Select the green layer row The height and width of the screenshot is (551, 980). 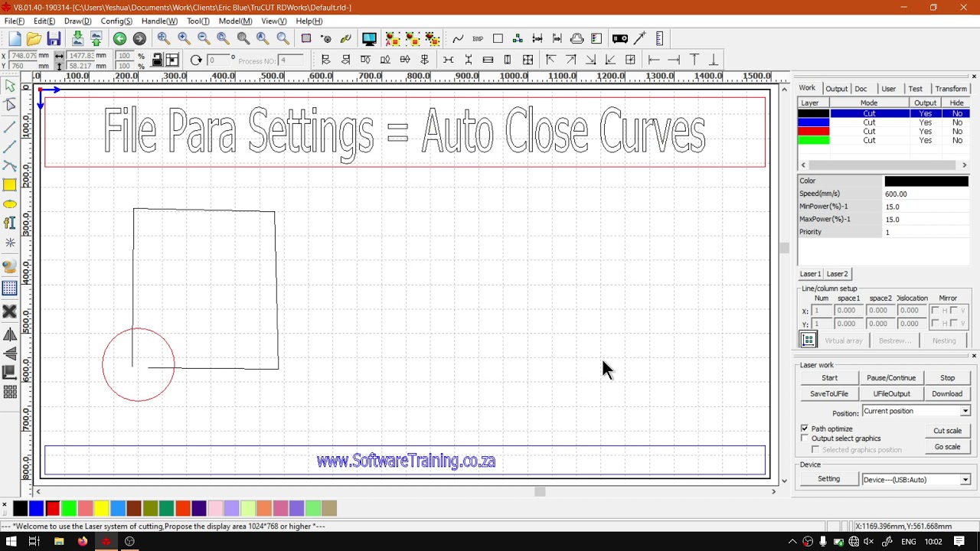pyautogui.click(x=884, y=141)
